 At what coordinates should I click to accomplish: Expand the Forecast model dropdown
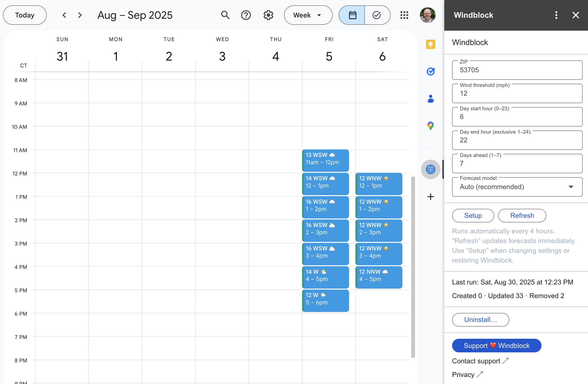point(517,187)
